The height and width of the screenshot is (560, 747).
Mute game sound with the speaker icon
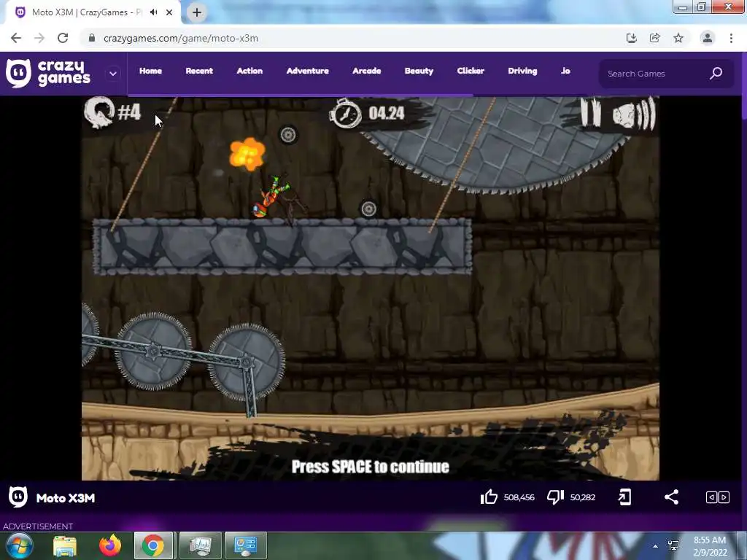coord(634,114)
